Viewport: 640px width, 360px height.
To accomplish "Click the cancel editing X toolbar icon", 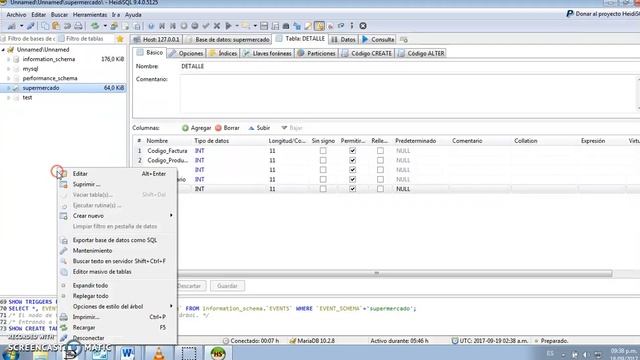I will pos(217,26).
